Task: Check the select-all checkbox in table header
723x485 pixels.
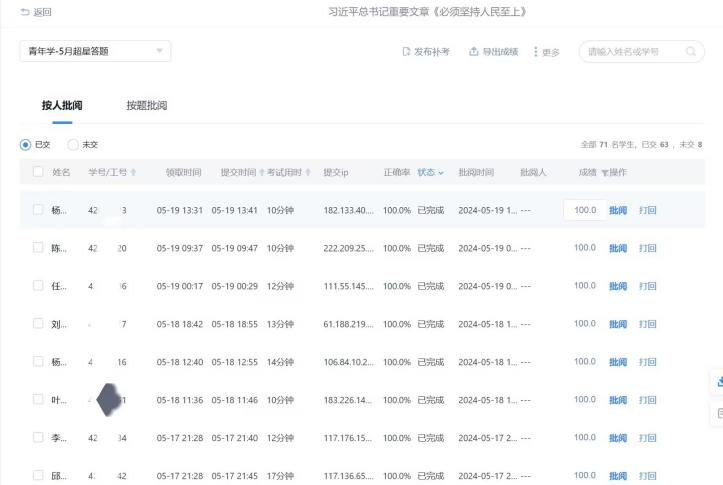Action: 38,172
